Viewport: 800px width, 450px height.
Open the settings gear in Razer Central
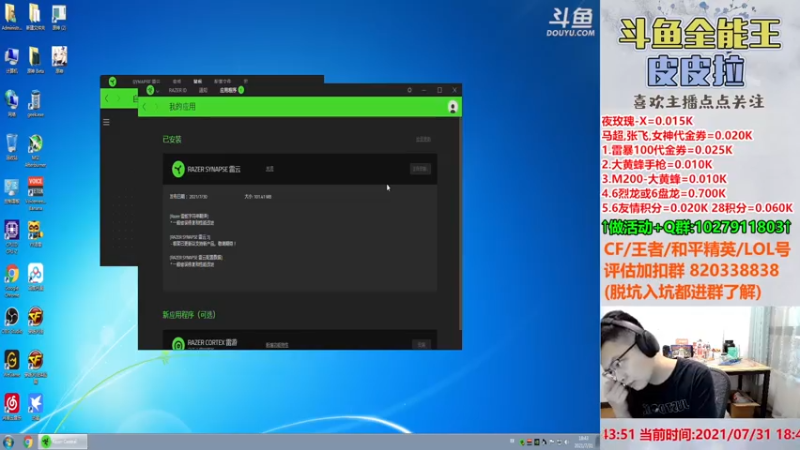(x=409, y=90)
